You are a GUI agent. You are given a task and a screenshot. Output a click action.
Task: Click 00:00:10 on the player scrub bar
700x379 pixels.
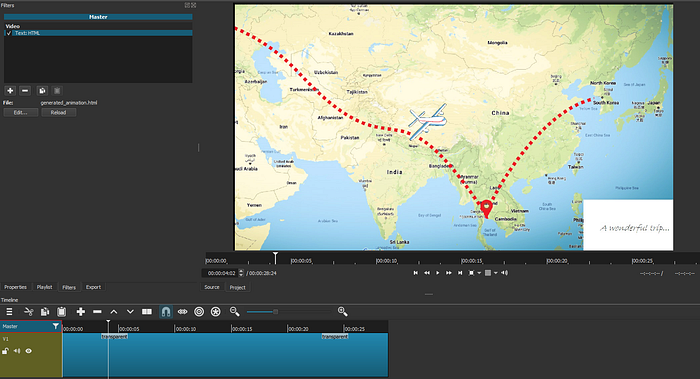386,261
